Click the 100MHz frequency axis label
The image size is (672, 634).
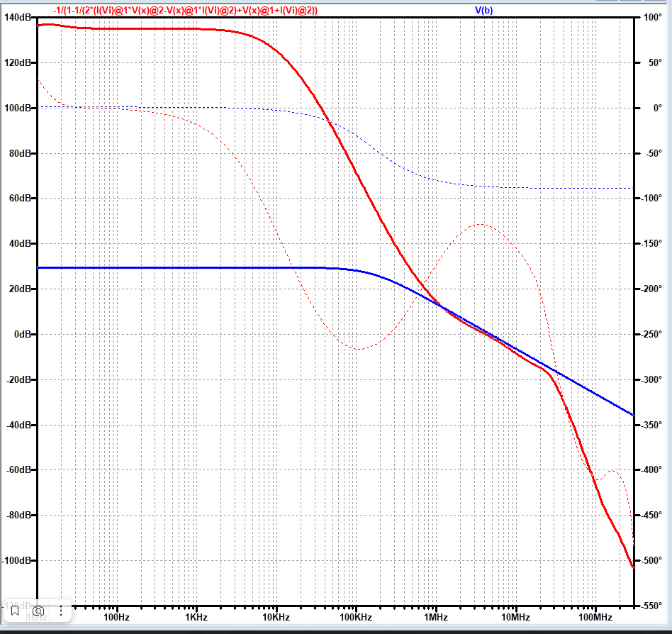[595, 618]
